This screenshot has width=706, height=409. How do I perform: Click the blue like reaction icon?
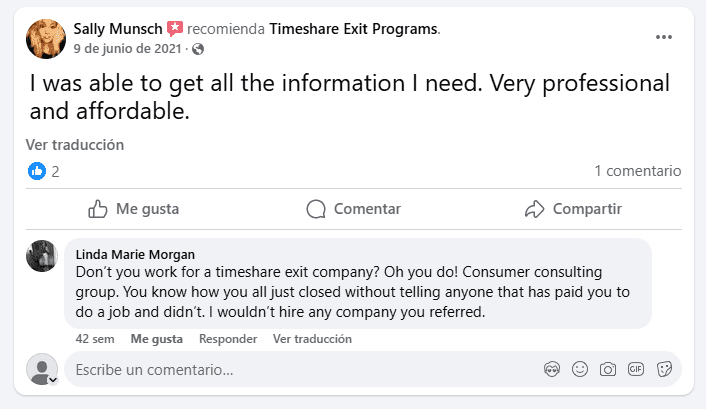pyautogui.click(x=37, y=171)
